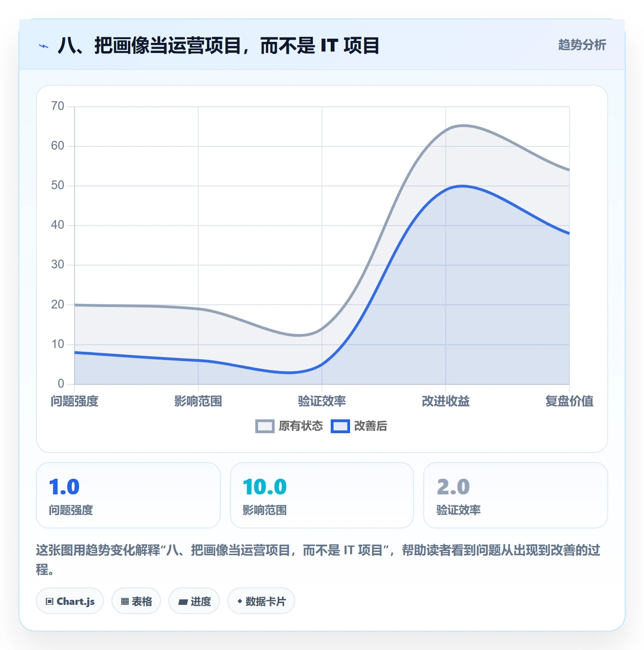Viewport: 644px width, 650px height.
Task: Click the lightning icon beside the title
Action: pyautogui.click(x=44, y=46)
